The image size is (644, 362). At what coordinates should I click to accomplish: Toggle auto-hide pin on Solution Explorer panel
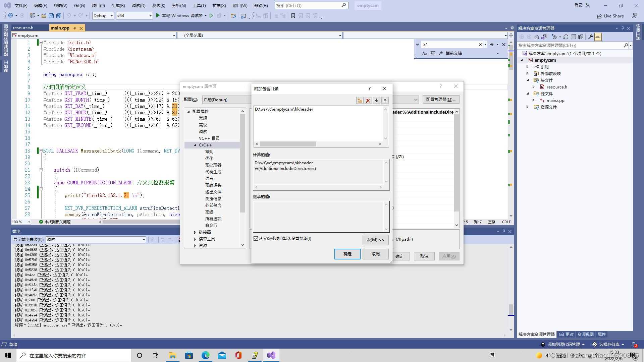point(623,28)
